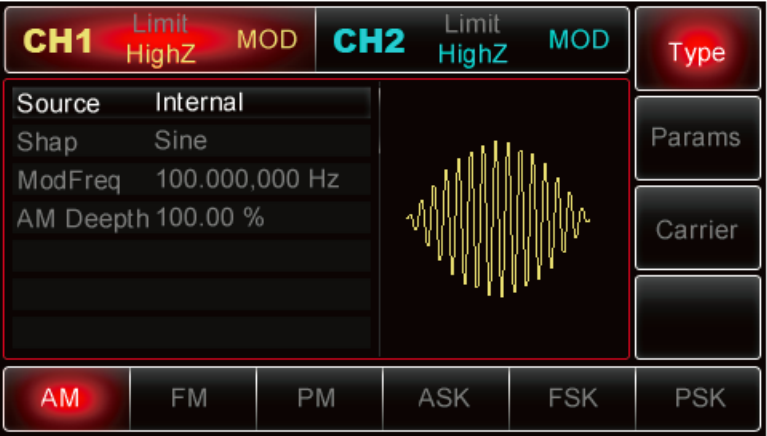Select AM modulation type
767x436 pixels.
[65, 398]
